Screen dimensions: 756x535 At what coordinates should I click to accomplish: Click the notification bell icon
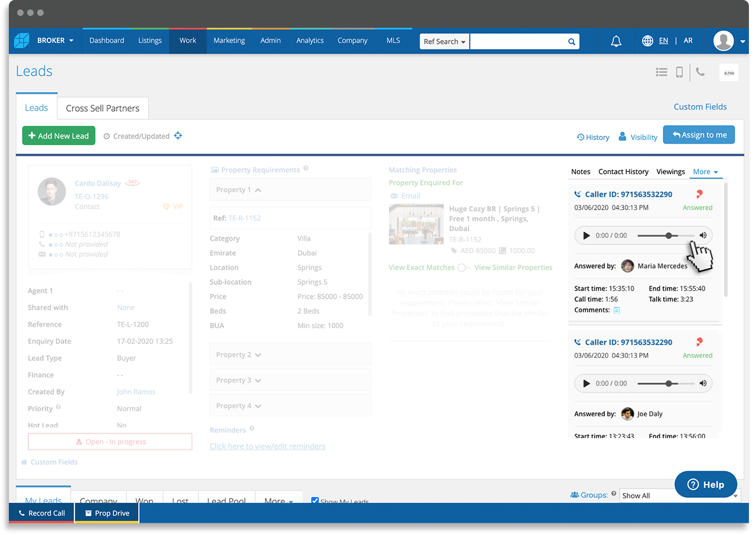click(x=616, y=41)
